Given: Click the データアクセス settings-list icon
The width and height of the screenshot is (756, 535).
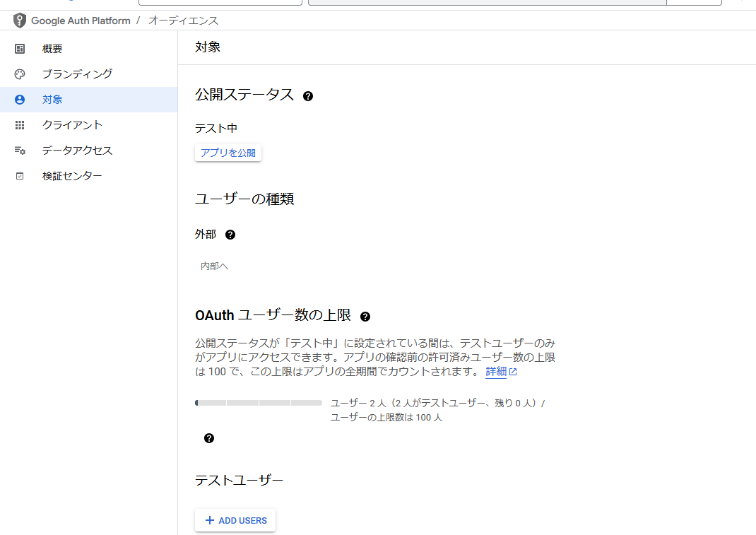Looking at the screenshot, I should [x=20, y=151].
